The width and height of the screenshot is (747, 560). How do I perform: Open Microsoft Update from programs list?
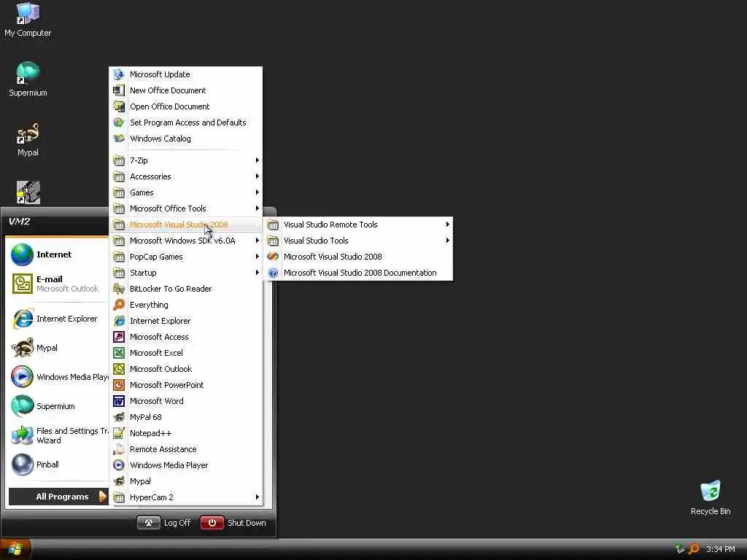click(186, 74)
